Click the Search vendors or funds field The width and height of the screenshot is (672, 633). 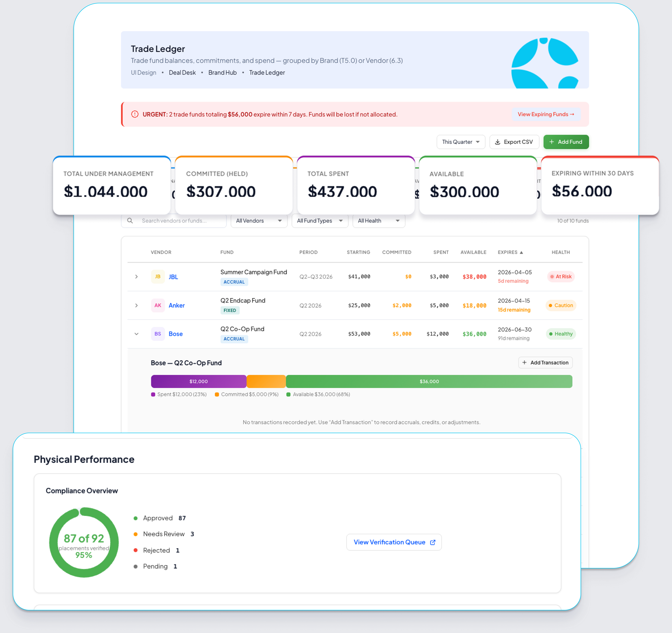174,221
